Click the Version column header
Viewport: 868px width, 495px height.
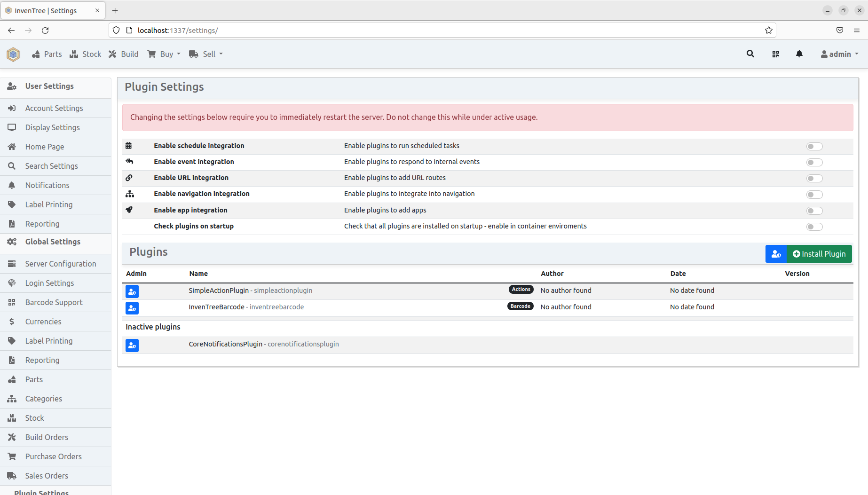(x=797, y=274)
